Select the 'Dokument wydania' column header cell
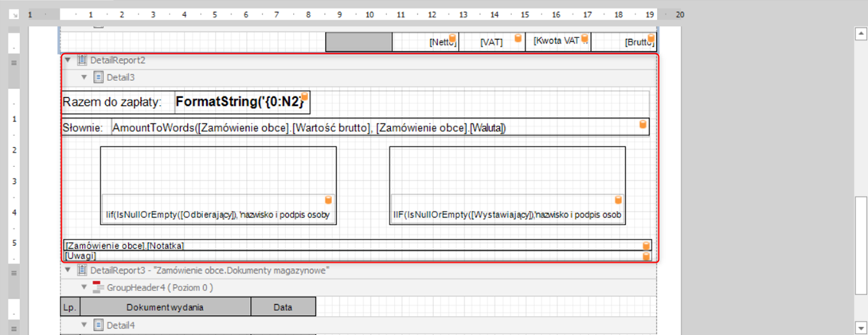The image size is (868, 335). pyautogui.click(x=166, y=306)
